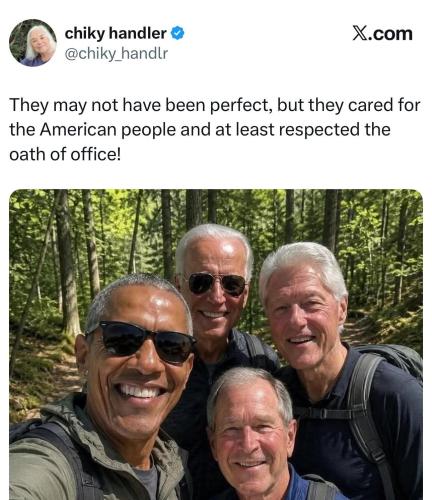Click the "oath of office!" line
The height and width of the screenshot is (500, 432).
click(65, 154)
